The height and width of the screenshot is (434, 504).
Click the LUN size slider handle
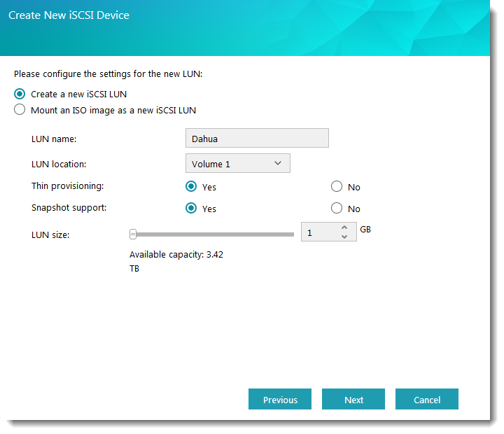point(133,234)
